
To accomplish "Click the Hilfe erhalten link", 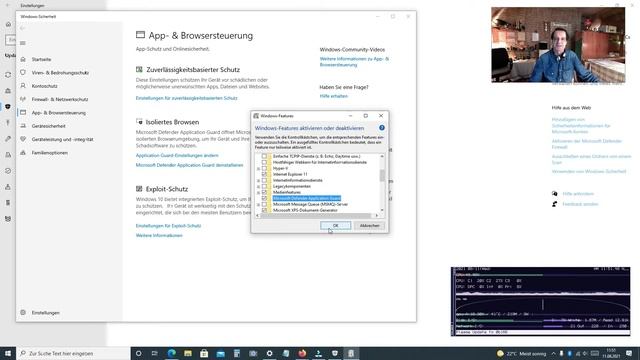I will coord(333,96).
